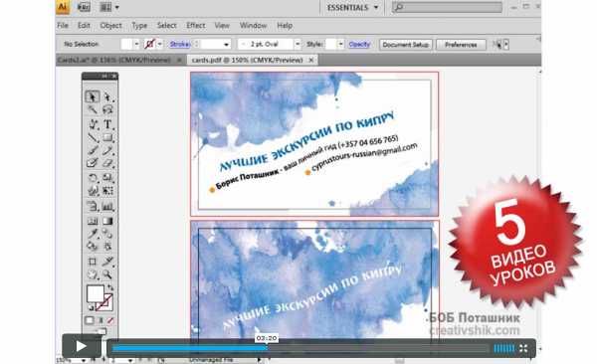Open the Effect menu
Screen dimensions: 597x364
[x=196, y=26]
